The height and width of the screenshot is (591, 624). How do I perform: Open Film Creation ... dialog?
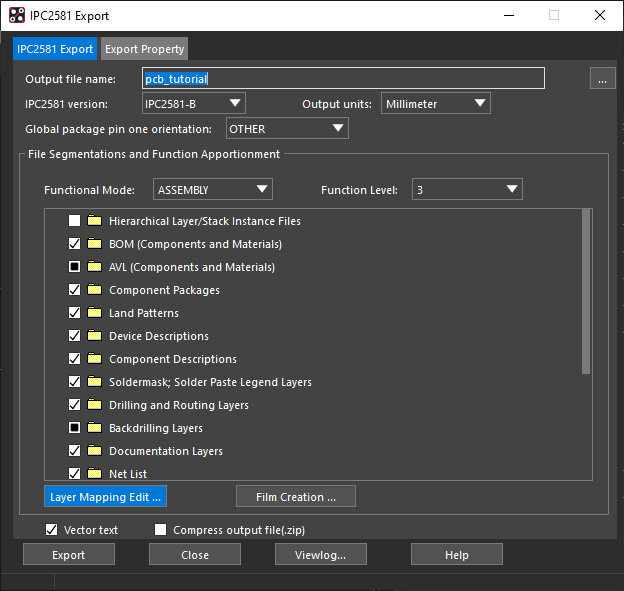pos(296,496)
